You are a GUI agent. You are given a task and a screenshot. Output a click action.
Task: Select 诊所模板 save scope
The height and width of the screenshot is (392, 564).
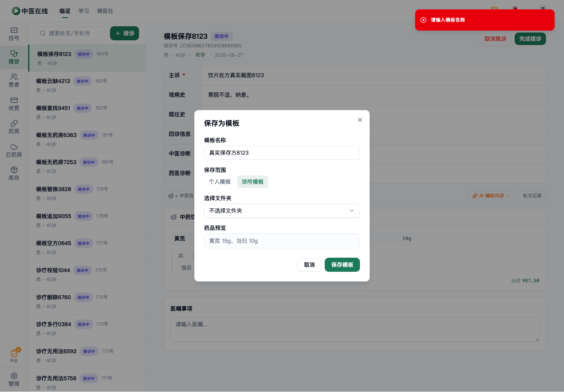click(x=253, y=182)
